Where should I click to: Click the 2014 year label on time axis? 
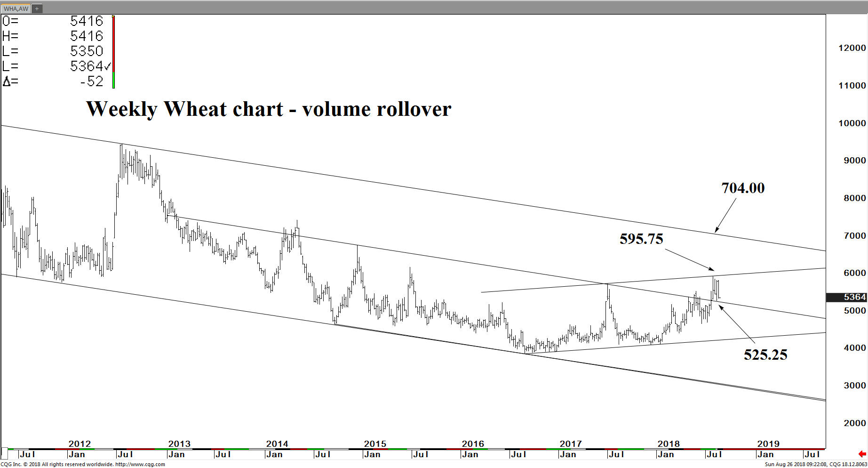click(x=277, y=444)
